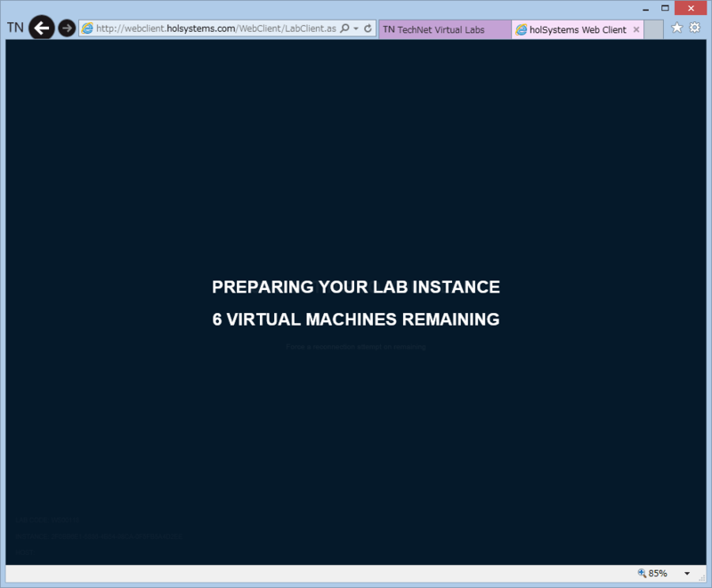Click the Refresh page icon

pyautogui.click(x=368, y=28)
